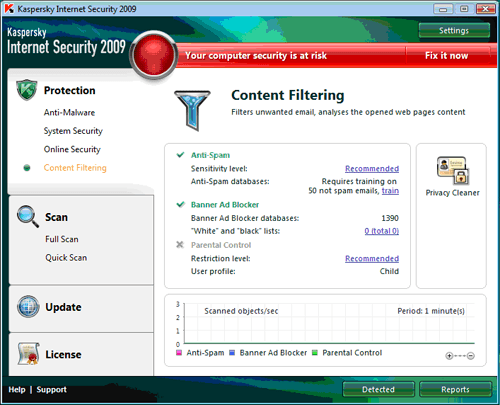The height and width of the screenshot is (405, 500).
Task: Click the Anti-Spam heading link
Action: click(x=210, y=155)
